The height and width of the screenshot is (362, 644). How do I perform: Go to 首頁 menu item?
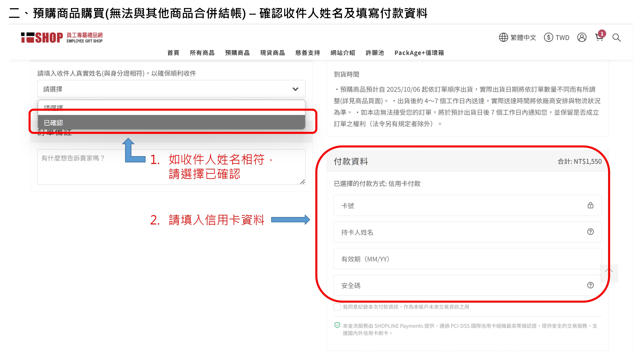coord(173,53)
